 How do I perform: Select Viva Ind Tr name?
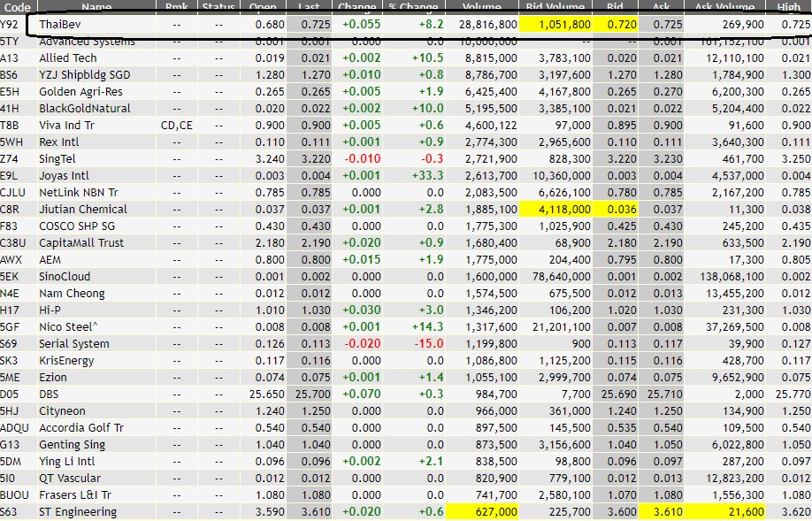(67, 126)
